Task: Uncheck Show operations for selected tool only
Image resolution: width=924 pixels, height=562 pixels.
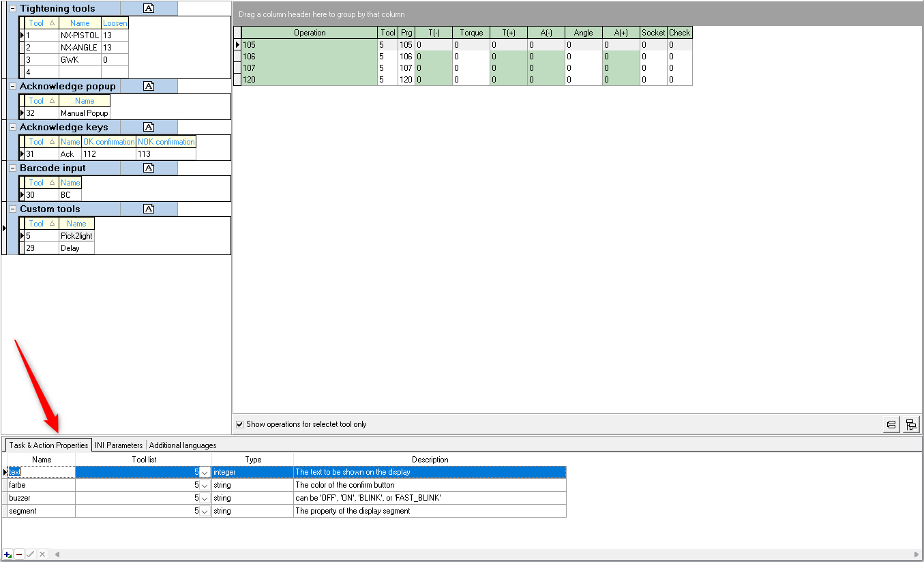Action: pyautogui.click(x=239, y=424)
